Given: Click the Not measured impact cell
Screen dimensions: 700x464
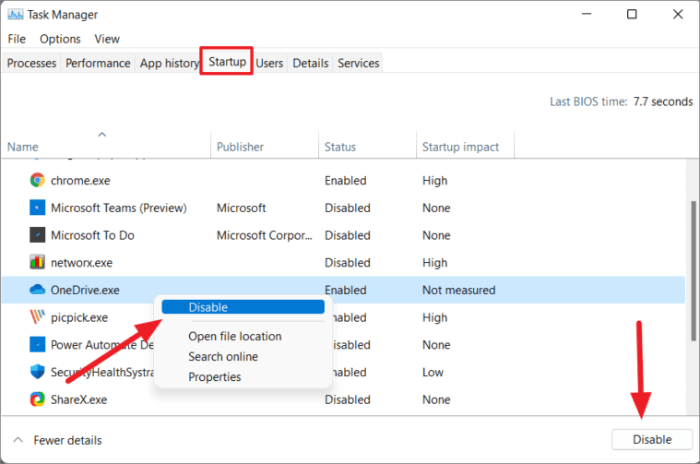Looking at the screenshot, I should click(459, 290).
